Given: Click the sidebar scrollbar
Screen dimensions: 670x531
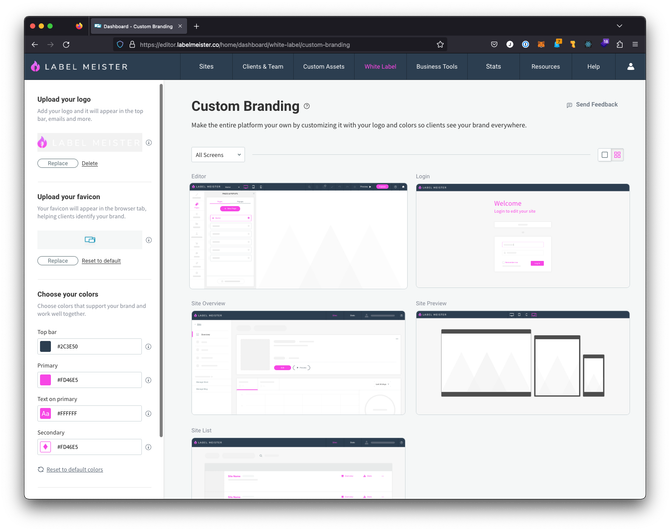Looking at the screenshot, I should click(x=161, y=261).
